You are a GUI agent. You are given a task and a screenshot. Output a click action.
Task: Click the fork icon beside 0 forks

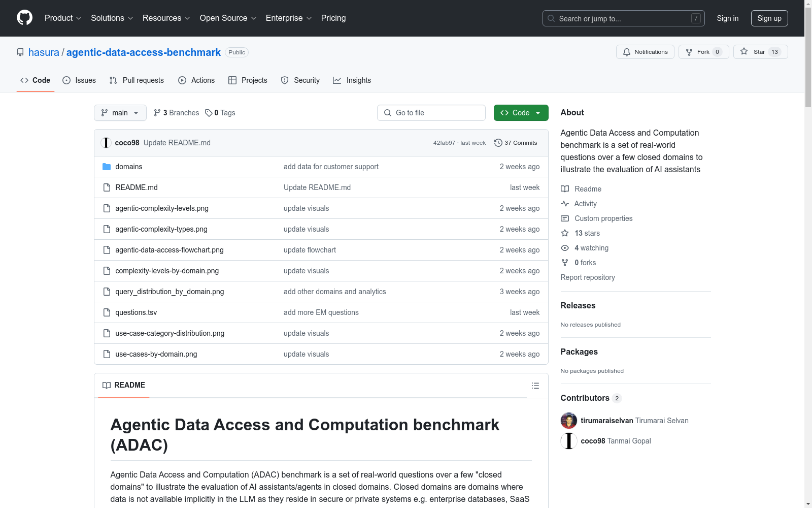tap(565, 263)
